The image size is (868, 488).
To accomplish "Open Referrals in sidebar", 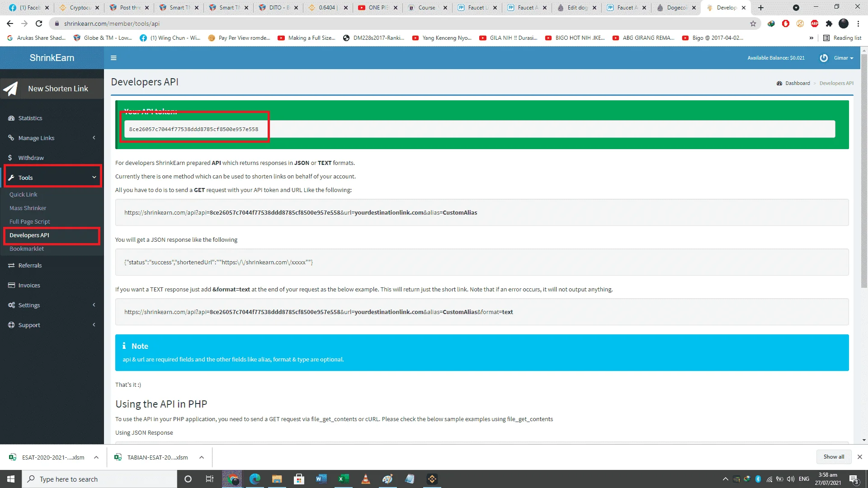I will [30, 265].
